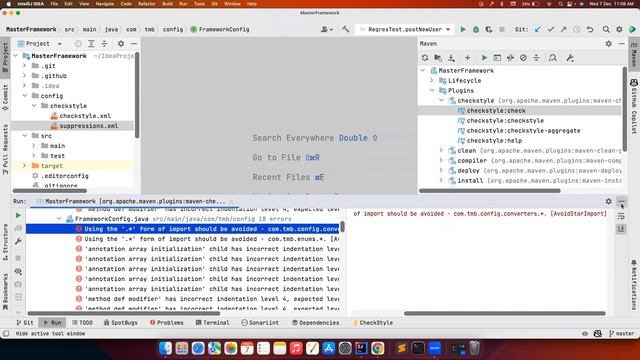Toggle view options eye in Run panel

(x=18, y=271)
